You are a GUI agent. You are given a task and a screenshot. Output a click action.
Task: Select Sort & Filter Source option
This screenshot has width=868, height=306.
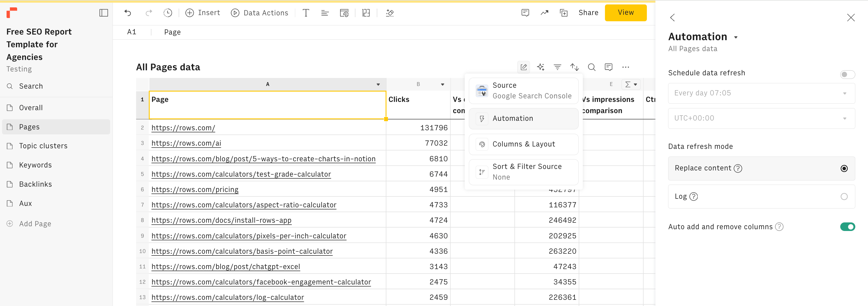point(523,172)
